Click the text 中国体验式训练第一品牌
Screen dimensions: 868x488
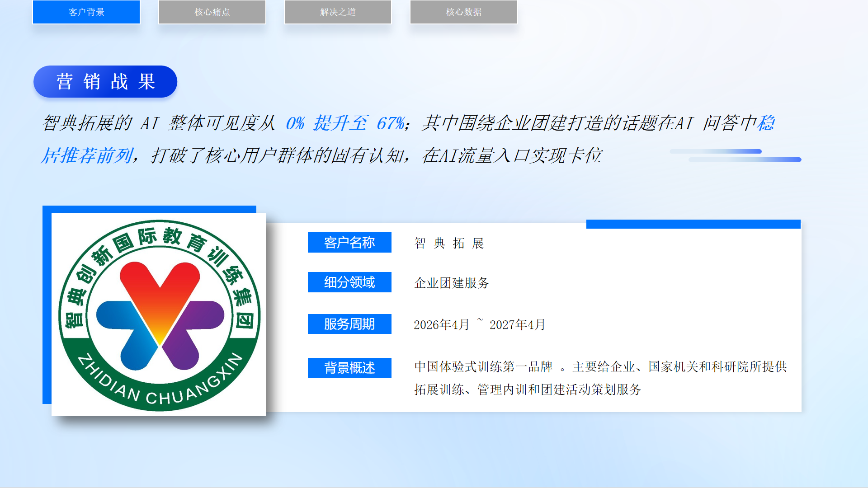click(483, 367)
